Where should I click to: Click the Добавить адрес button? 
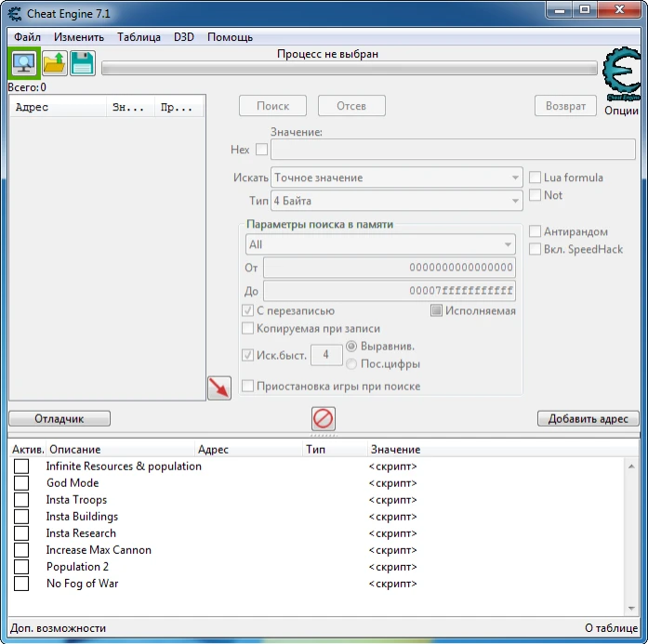coord(588,418)
